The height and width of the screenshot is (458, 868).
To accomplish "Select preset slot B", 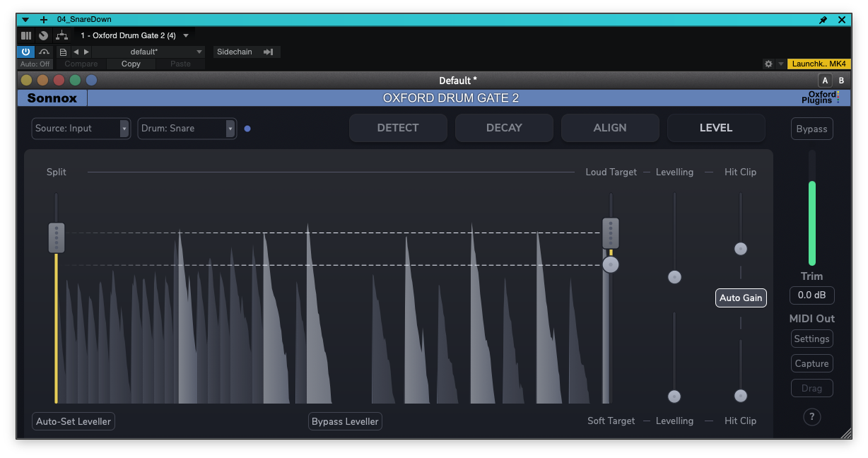I will click(841, 81).
